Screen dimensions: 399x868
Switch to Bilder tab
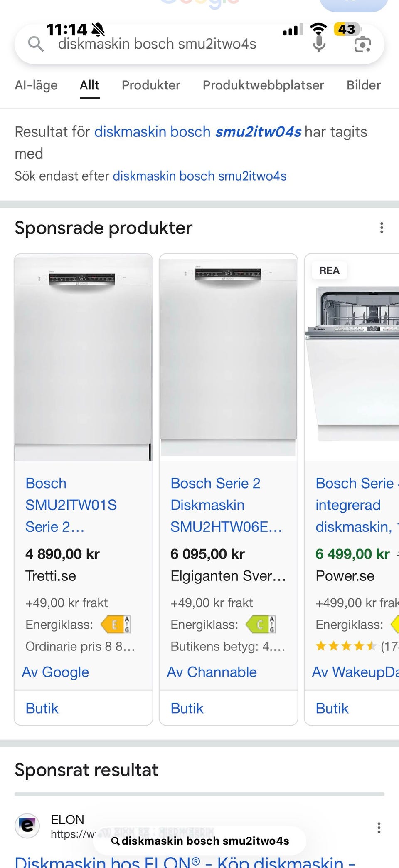(x=364, y=85)
